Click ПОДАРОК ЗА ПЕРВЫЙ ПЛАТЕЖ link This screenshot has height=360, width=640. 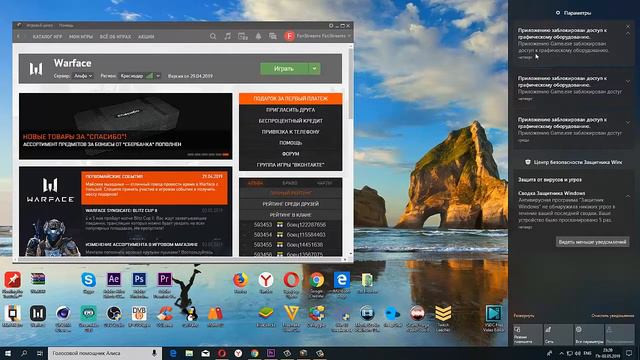pos(291,98)
